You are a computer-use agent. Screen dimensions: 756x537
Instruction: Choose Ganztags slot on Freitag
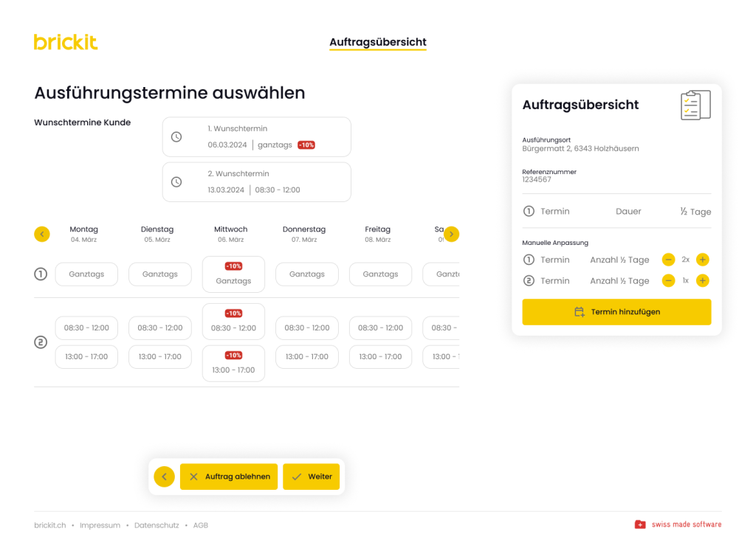click(380, 274)
